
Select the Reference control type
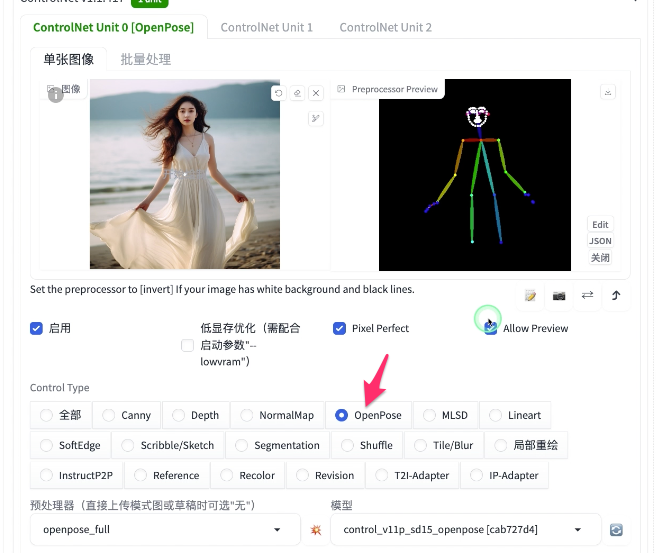pyautogui.click(x=167, y=475)
